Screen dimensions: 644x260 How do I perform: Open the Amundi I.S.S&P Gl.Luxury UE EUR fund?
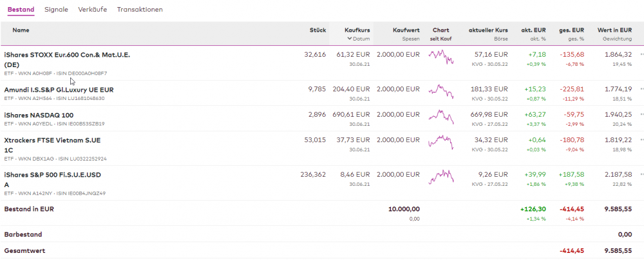59,90
